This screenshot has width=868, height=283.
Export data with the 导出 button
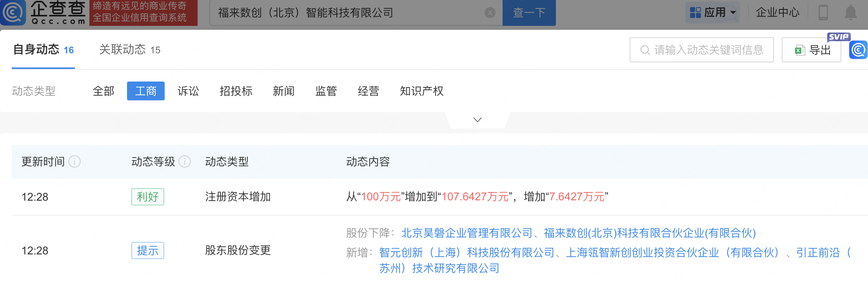tap(812, 50)
